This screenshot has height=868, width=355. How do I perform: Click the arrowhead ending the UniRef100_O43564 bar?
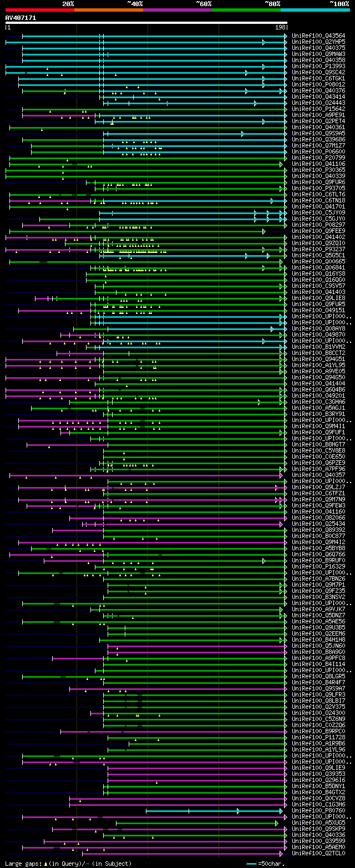tap(286, 36)
